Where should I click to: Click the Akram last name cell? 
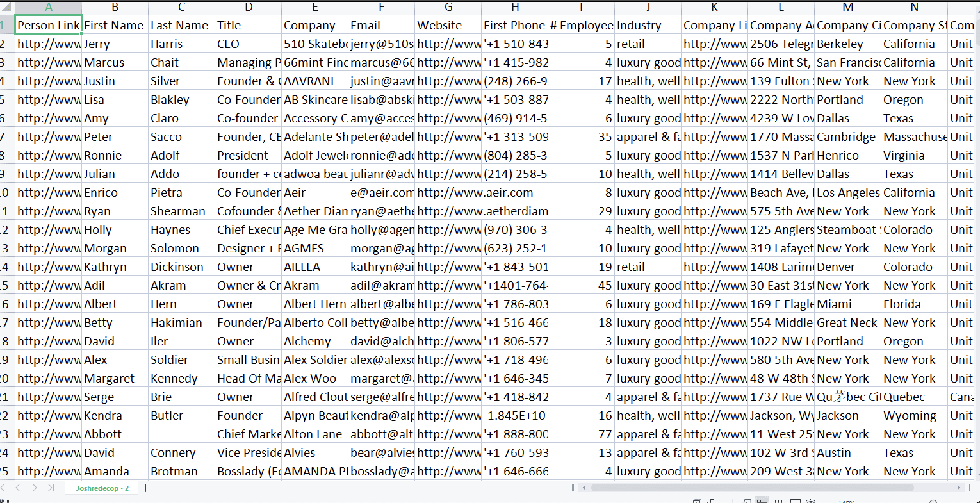coord(182,285)
